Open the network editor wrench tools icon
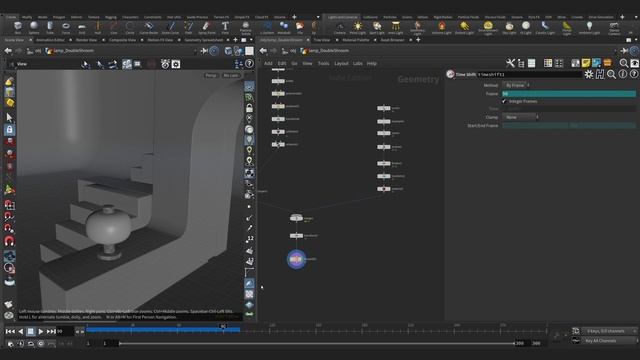The width and height of the screenshot is (640, 360). point(510,63)
